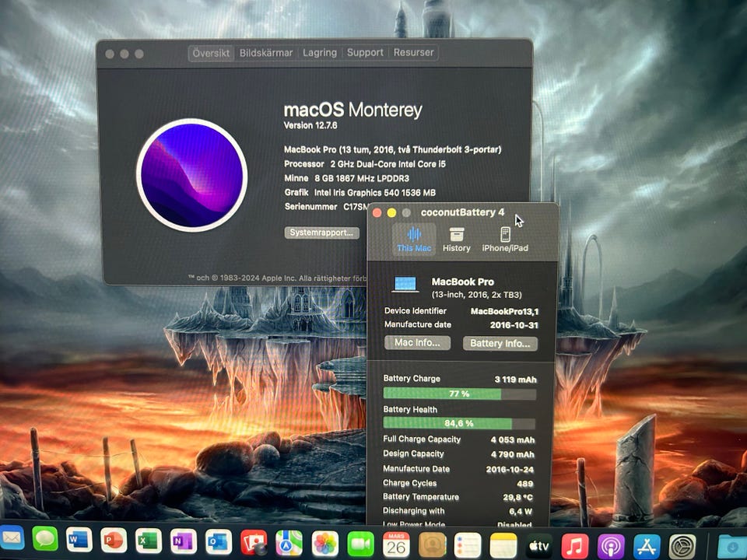The width and height of the screenshot is (747, 560).
Task: Open Outlook from the Dock
Action: coord(219,542)
